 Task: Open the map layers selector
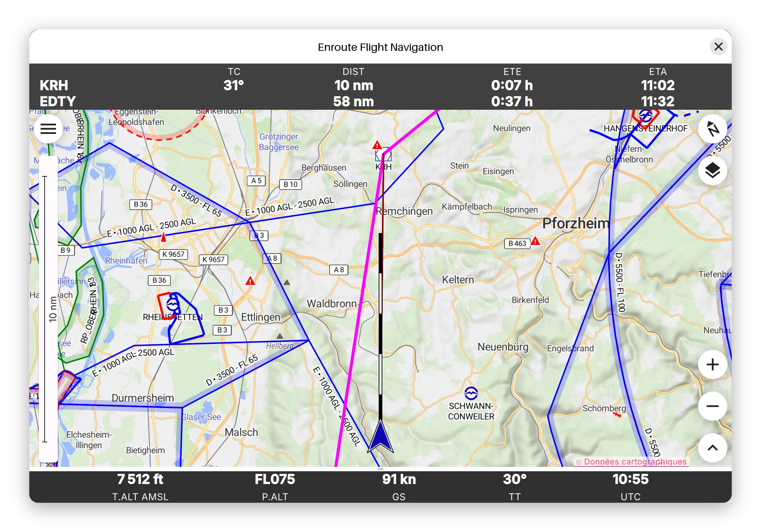coord(712,171)
